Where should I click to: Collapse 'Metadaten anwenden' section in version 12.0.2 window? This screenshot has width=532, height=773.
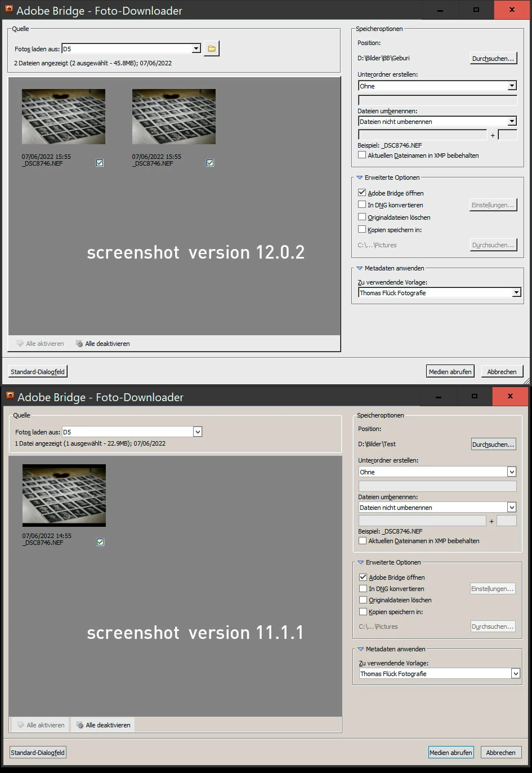point(360,268)
